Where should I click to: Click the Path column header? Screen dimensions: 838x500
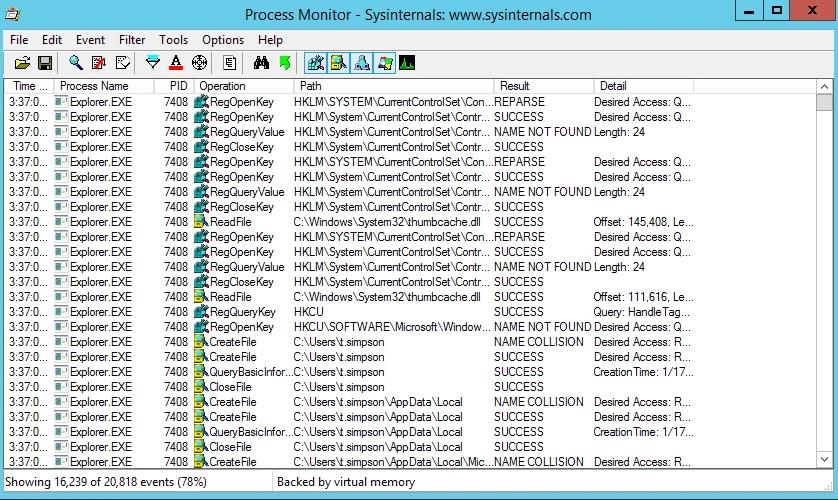[394, 86]
